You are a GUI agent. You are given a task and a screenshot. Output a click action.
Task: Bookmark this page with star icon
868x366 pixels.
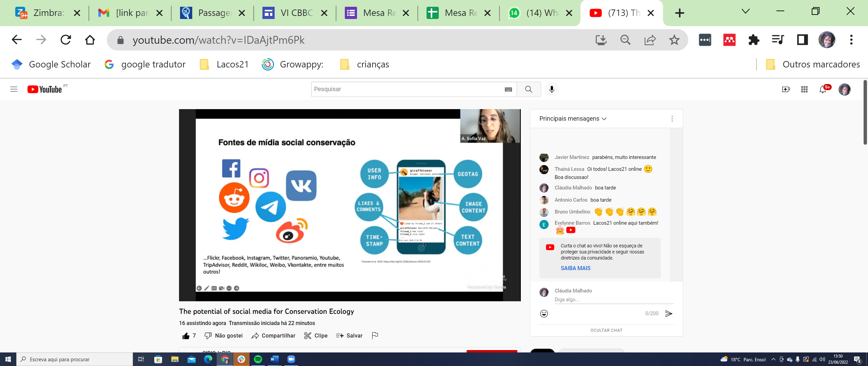[x=674, y=40]
